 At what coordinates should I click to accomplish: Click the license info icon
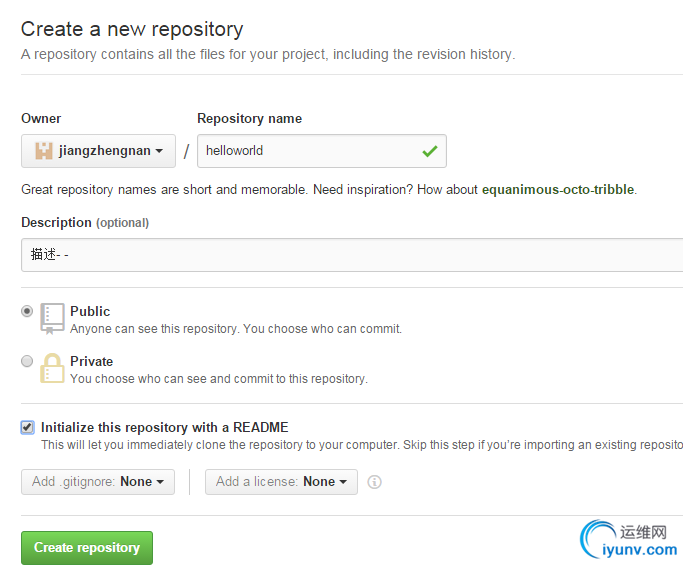(x=375, y=482)
